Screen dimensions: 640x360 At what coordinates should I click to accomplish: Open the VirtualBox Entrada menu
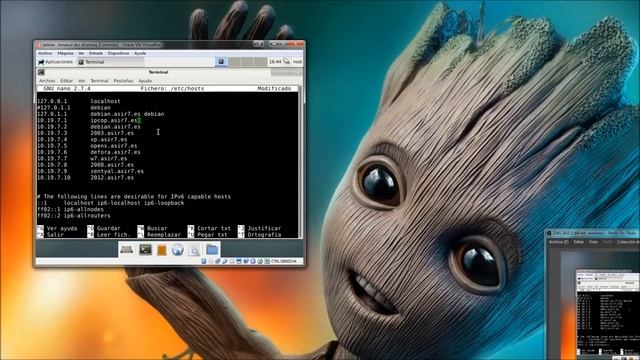click(x=96, y=53)
